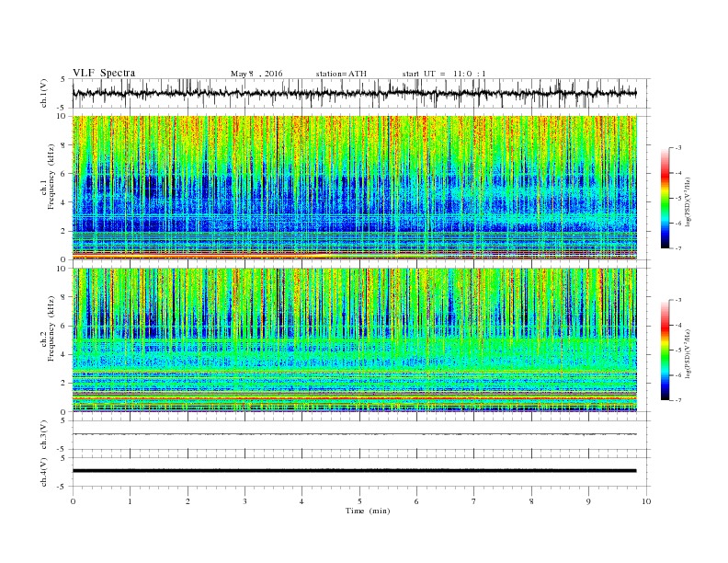Click the '5' tick on ch.3(V) axis
Screen dimensions: 728x563
[x=63, y=420]
